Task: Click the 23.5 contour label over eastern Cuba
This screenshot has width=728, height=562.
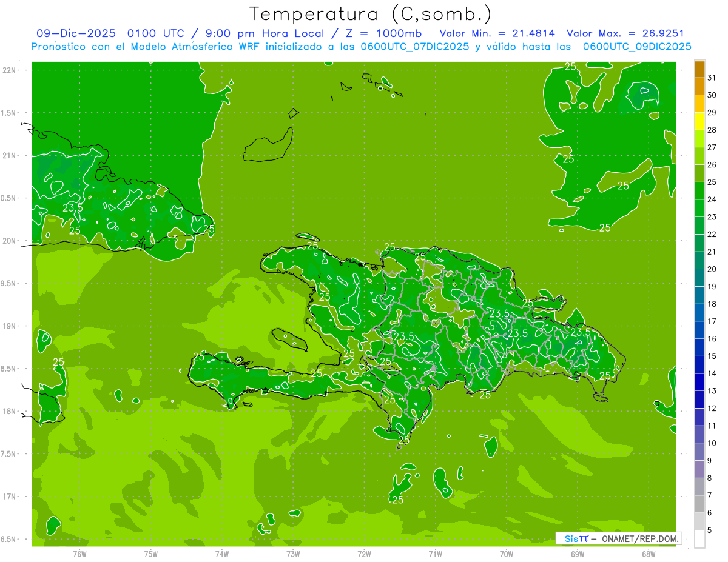Action: (73, 207)
